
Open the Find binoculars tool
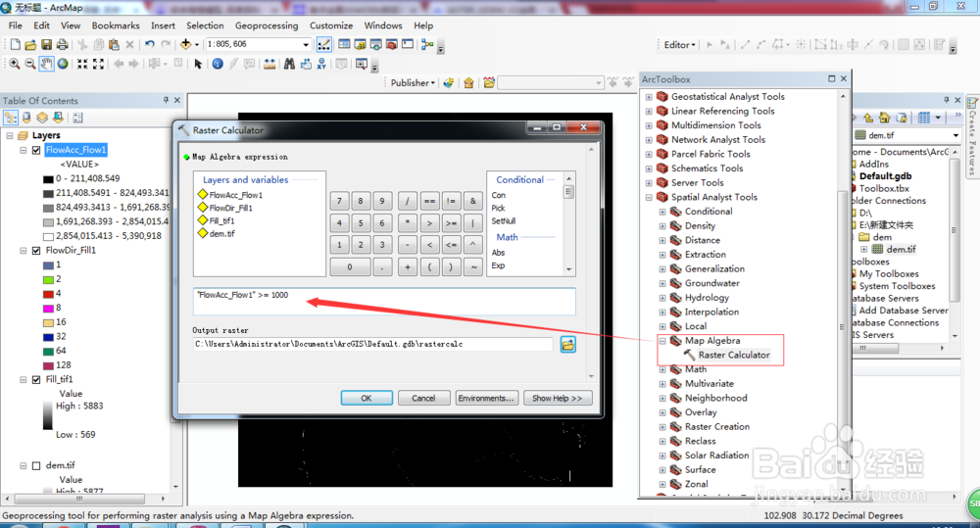(x=289, y=64)
